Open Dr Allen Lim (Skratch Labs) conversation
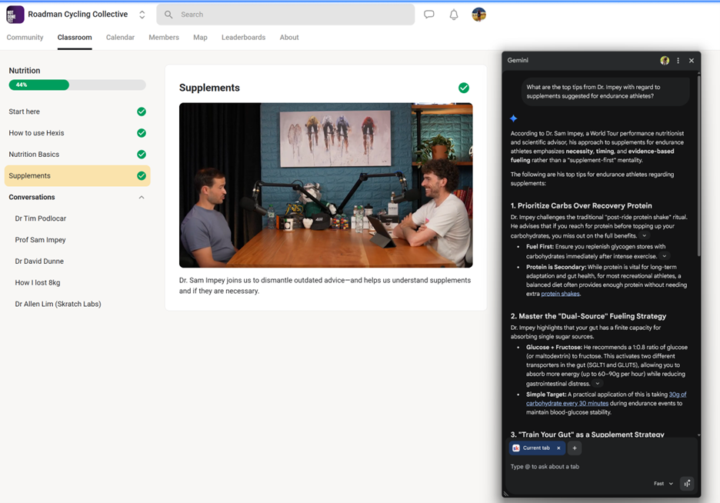 click(58, 304)
